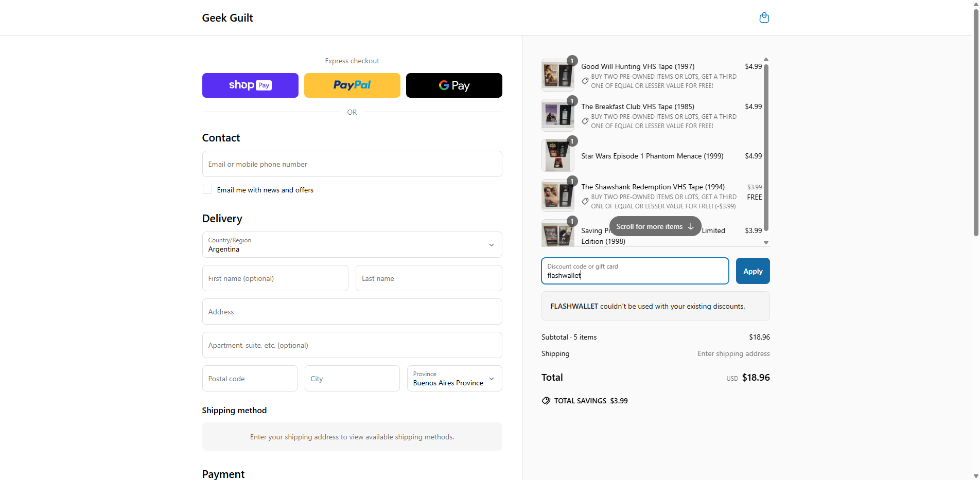Toggle the Breakfast Club item quantity badge
The width and height of the screenshot is (980, 480).
572,101
